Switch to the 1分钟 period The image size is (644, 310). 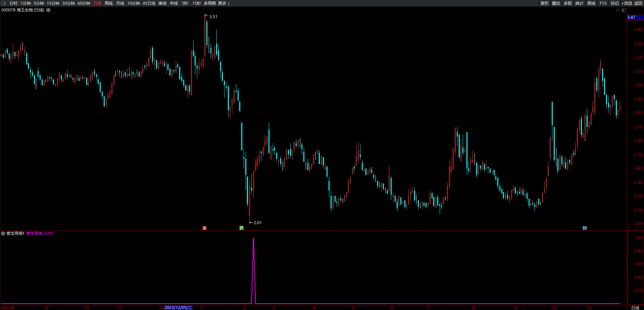pyautogui.click(x=26, y=3)
